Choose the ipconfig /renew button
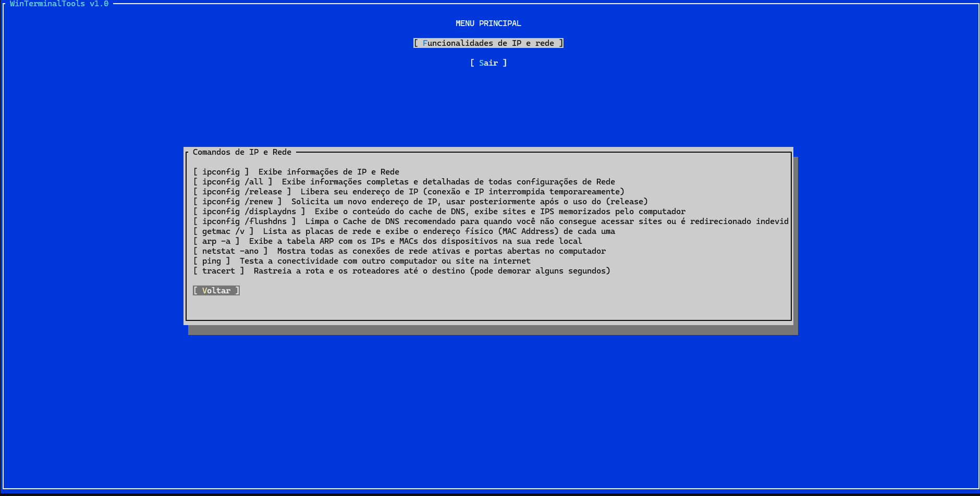Viewport: 980px width, 496px height. (x=238, y=202)
